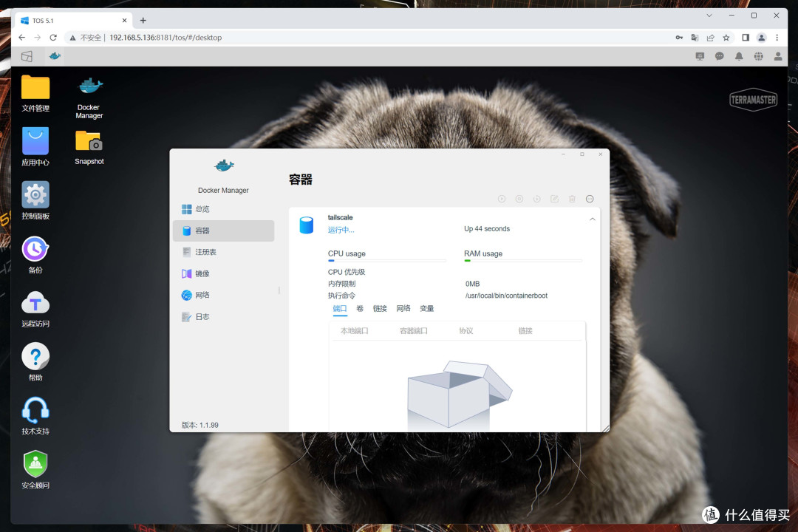Click the 协议 column header
798x532 pixels.
pyautogui.click(x=465, y=331)
